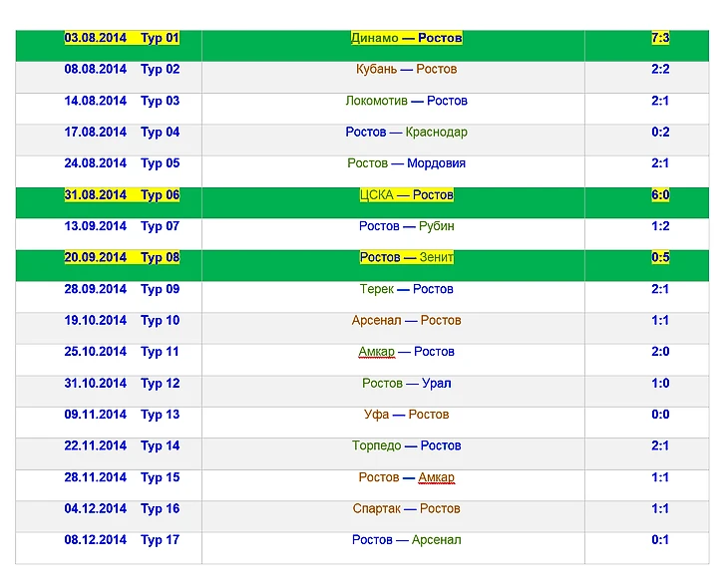
Task: Click the date 22.11.2014 Тур 14
Action: [122, 445]
